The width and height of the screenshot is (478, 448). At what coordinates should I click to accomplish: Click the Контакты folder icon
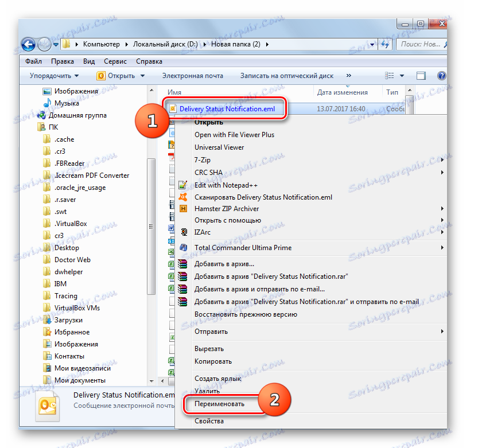click(x=47, y=356)
